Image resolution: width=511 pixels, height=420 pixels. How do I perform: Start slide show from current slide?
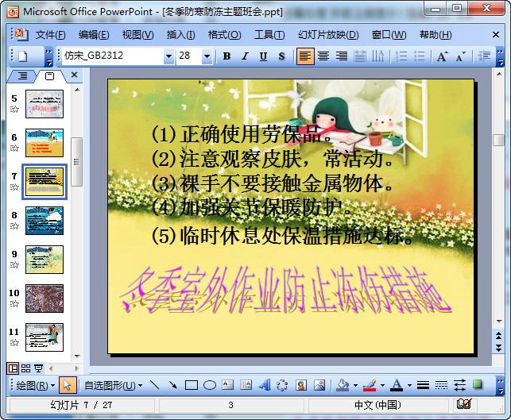[38, 368]
